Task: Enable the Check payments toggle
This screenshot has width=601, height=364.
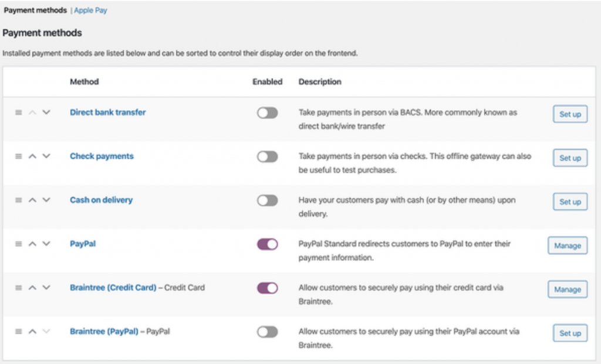Action: (x=267, y=157)
